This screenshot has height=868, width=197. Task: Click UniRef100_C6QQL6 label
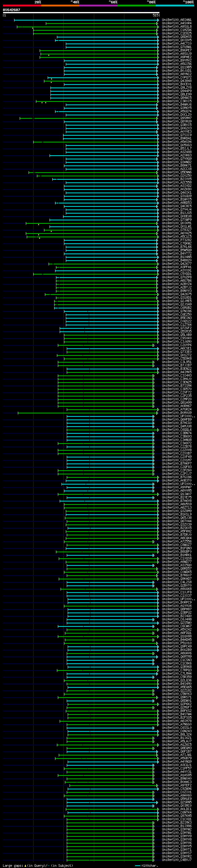coord(176,430)
